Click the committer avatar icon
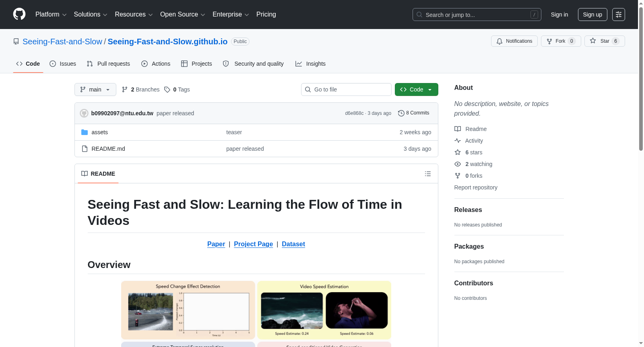 tap(84, 113)
